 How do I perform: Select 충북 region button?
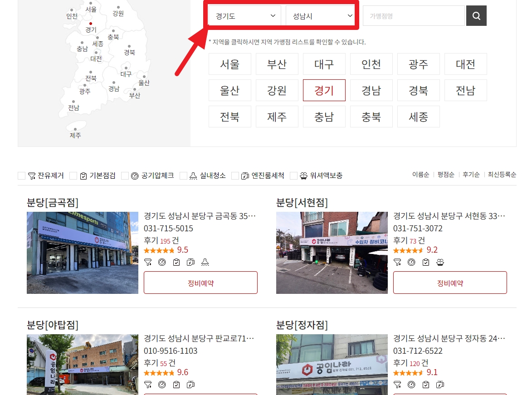point(371,117)
